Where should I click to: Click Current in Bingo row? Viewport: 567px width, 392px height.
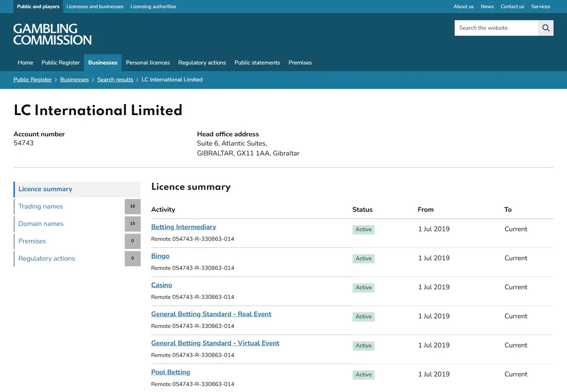tap(516, 258)
